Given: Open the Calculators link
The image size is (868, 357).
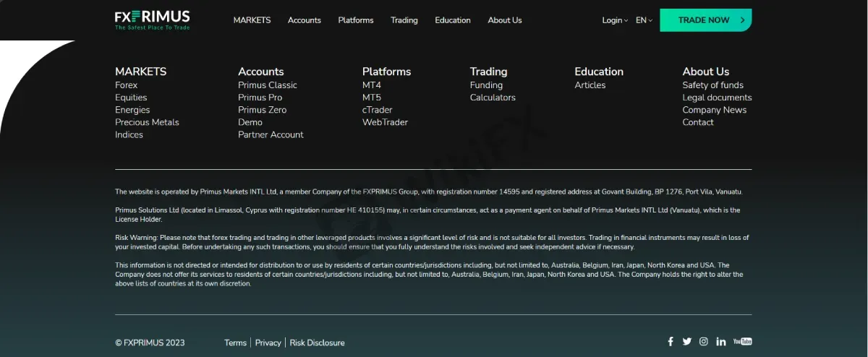Looking at the screenshot, I should pyautogui.click(x=493, y=98).
